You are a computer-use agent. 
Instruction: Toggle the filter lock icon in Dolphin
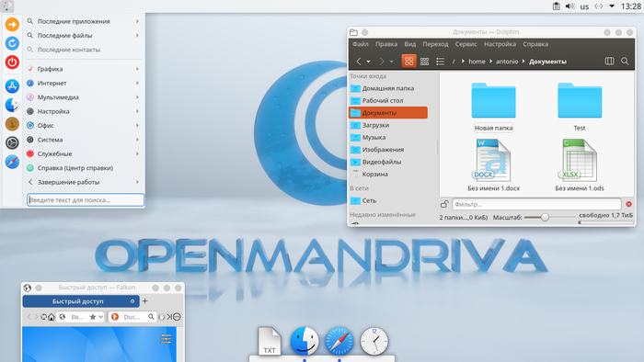tap(444, 204)
